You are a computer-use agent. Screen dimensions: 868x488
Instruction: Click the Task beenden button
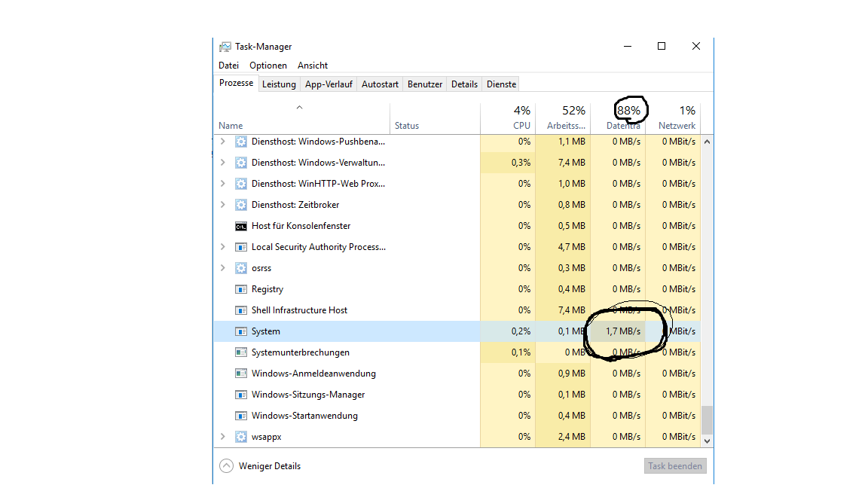point(675,466)
